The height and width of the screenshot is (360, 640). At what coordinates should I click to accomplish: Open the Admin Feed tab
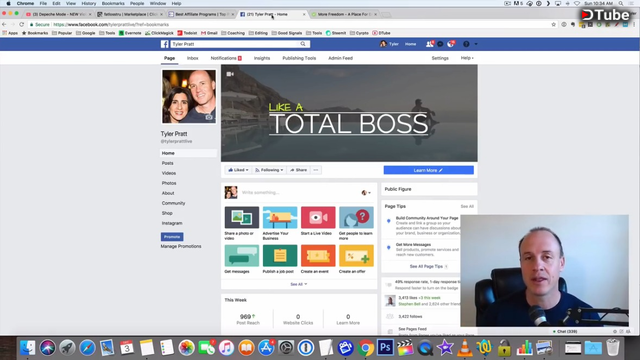(340, 58)
